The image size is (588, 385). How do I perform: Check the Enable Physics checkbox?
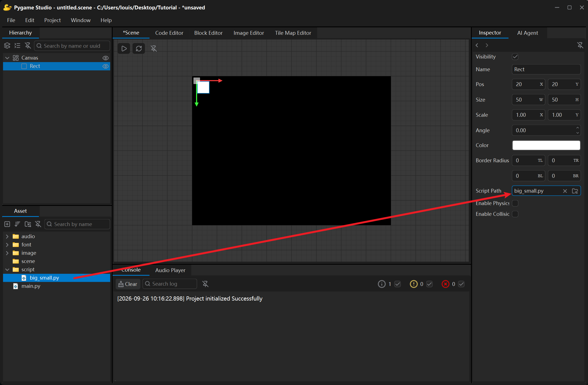click(515, 203)
